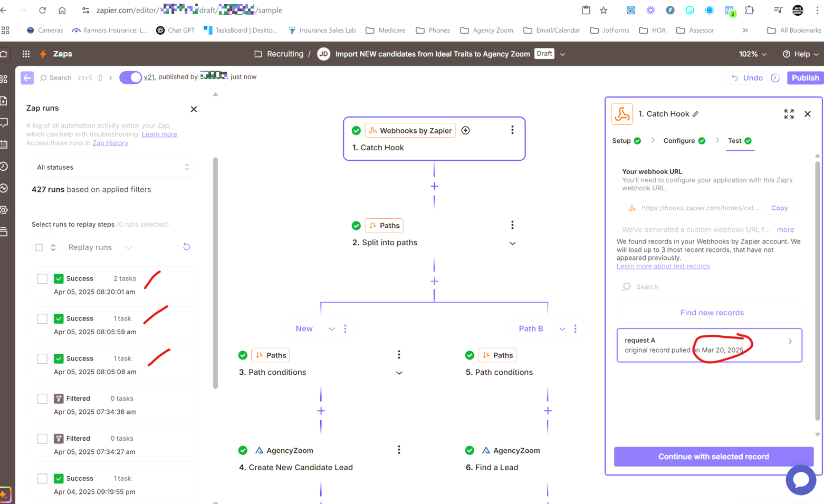Open the Recruiting folder breadcrumb
824x504 pixels.
pyautogui.click(x=279, y=54)
